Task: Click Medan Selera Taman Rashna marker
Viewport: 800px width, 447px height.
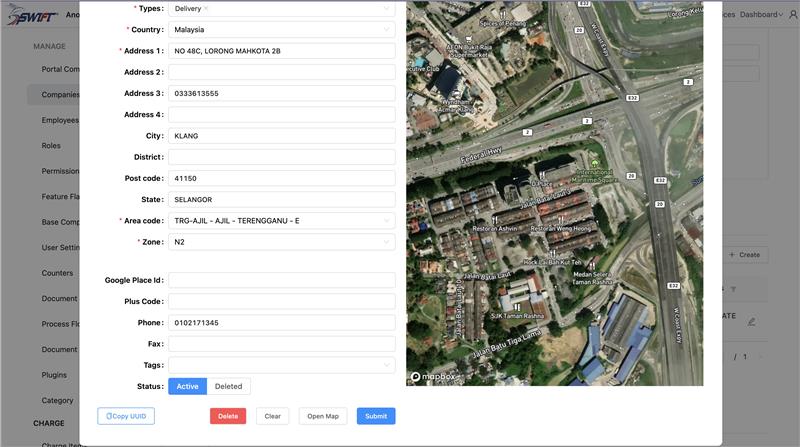Action: [x=592, y=265]
